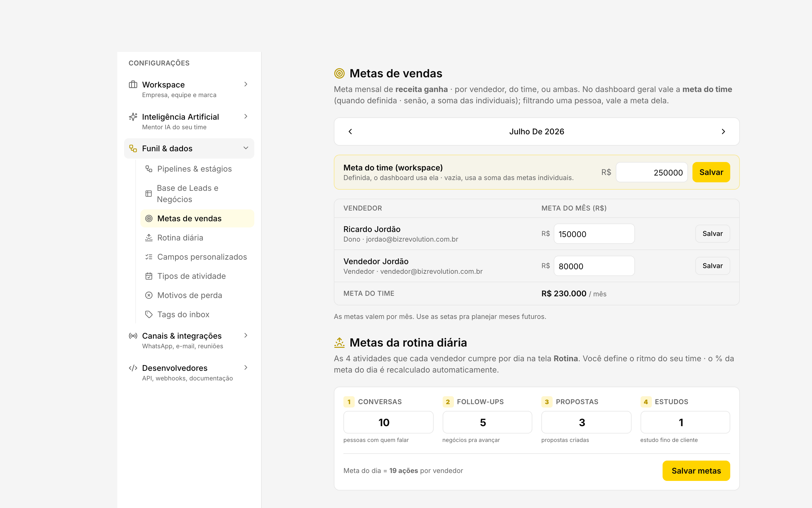Click the Campos personalizados checklist icon
The width and height of the screenshot is (812, 508).
click(x=149, y=257)
